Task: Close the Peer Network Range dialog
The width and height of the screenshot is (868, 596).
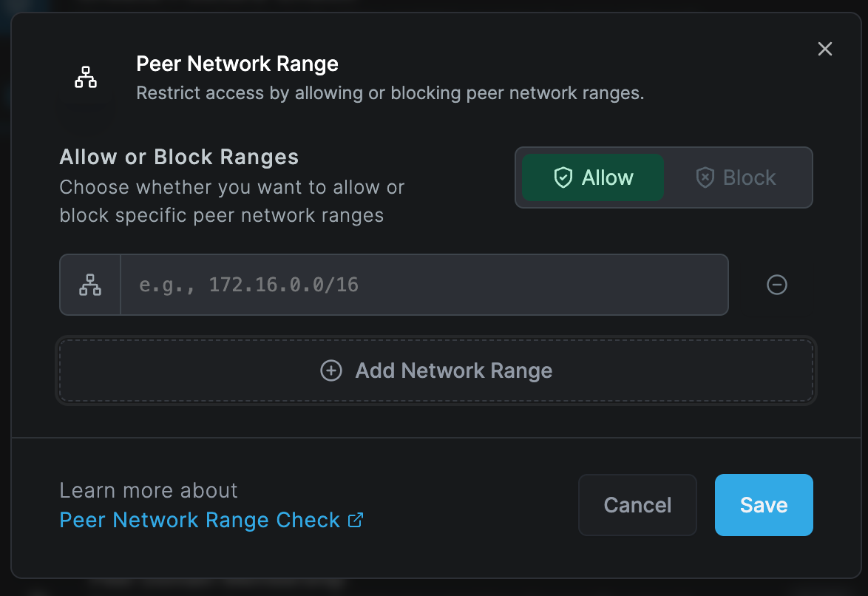Action: (825, 49)
